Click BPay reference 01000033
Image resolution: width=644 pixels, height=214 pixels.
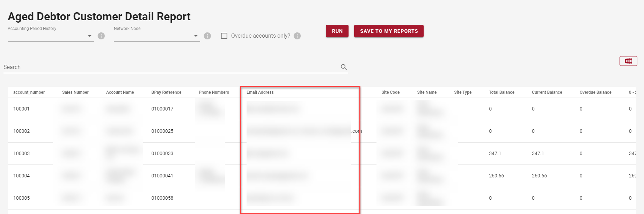tap(162, 153)
